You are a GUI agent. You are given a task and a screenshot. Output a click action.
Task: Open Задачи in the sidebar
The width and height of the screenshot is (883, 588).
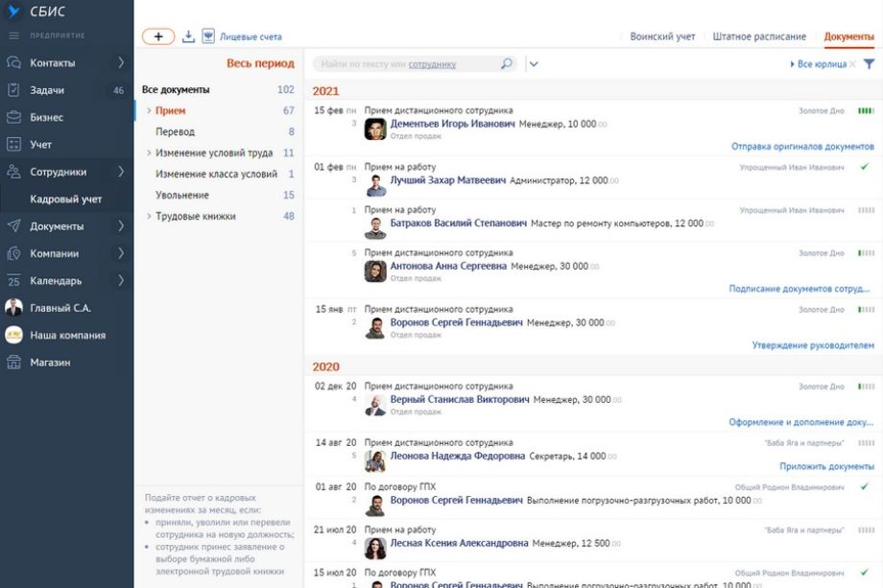pos(47,90)
